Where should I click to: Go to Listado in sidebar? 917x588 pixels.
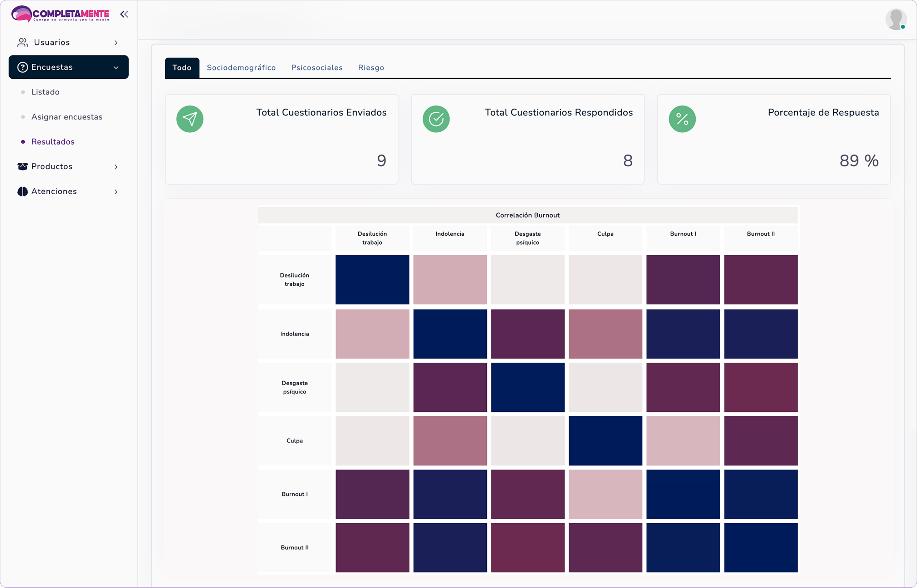[45, 92]
